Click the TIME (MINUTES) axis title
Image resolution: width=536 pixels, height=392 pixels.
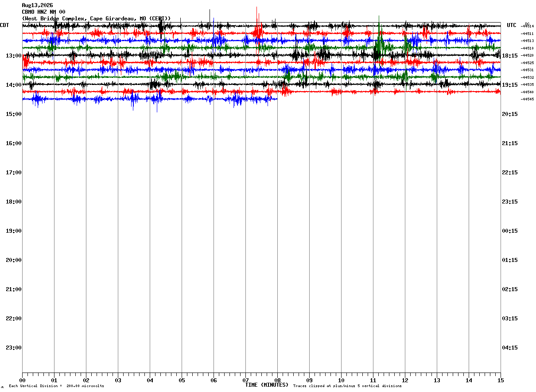[x=267, y=385]
